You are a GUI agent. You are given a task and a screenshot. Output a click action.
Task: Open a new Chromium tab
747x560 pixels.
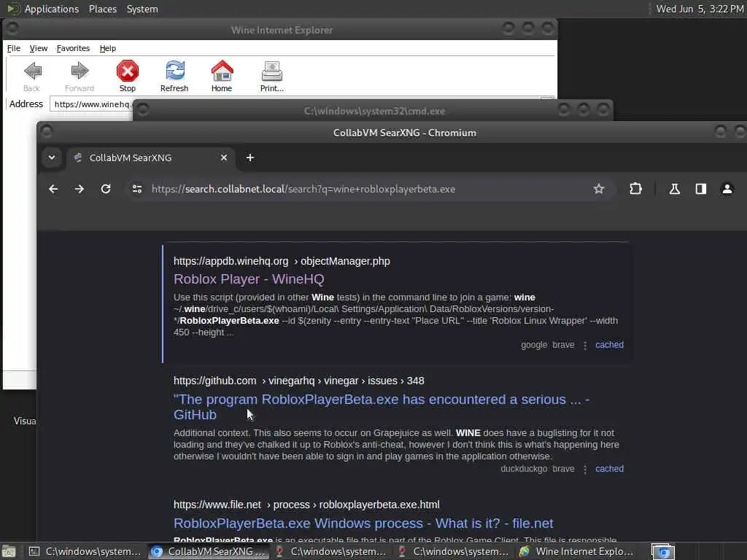pyautogui.click(x=250, y=157)
